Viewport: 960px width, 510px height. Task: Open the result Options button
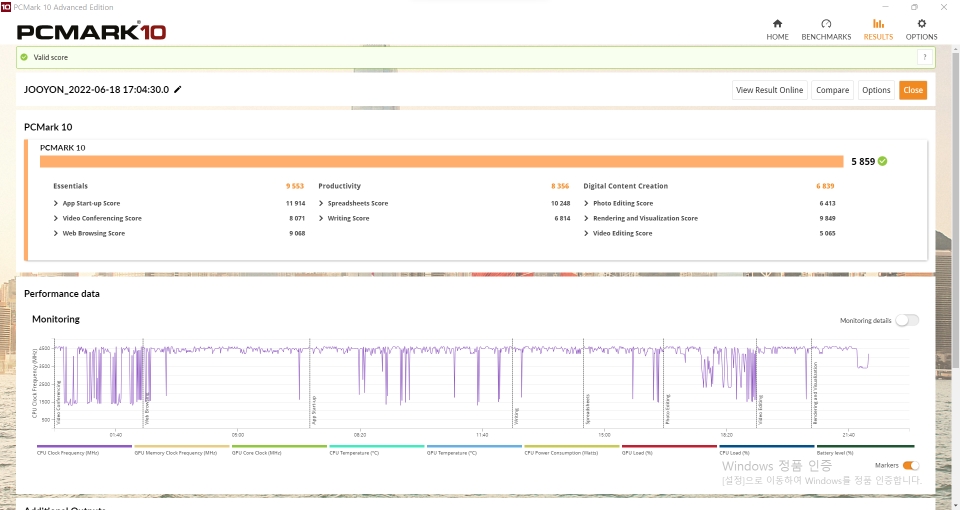point(876,90)
